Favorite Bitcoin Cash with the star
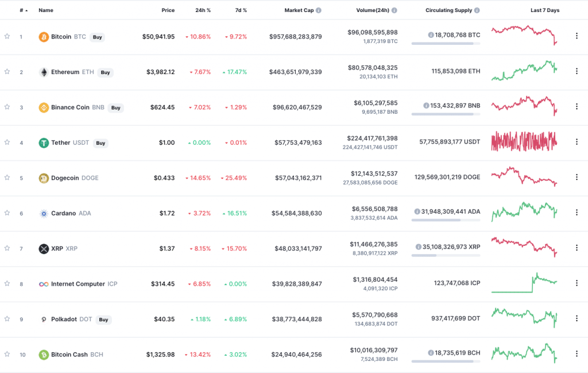 pos(7,354)
